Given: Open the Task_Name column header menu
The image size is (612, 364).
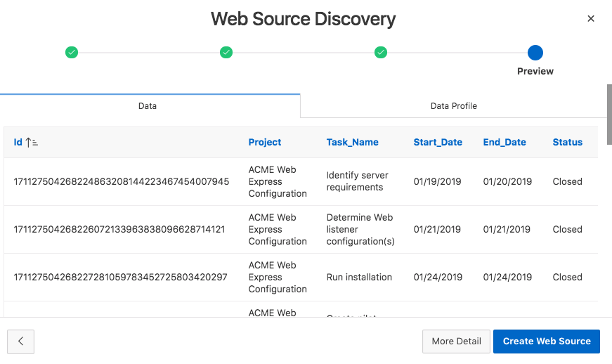Looking at the screenshot, I should click(352, 143).
